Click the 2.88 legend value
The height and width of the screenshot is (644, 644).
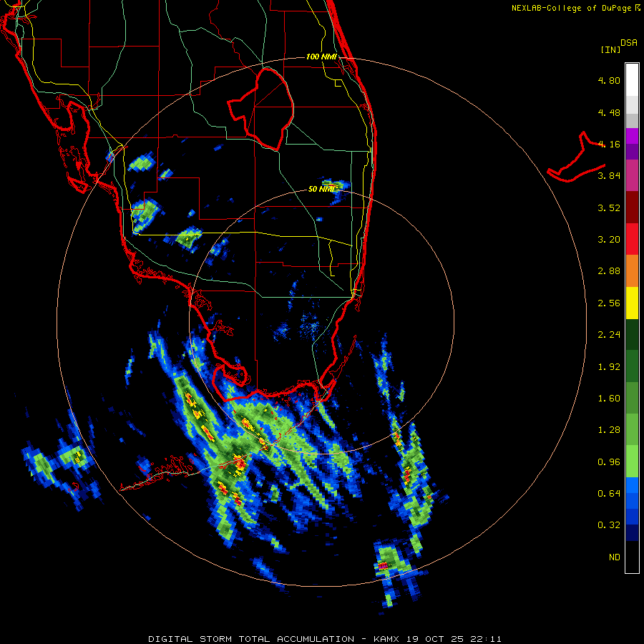pyautogui.click(x=609, y=271)
